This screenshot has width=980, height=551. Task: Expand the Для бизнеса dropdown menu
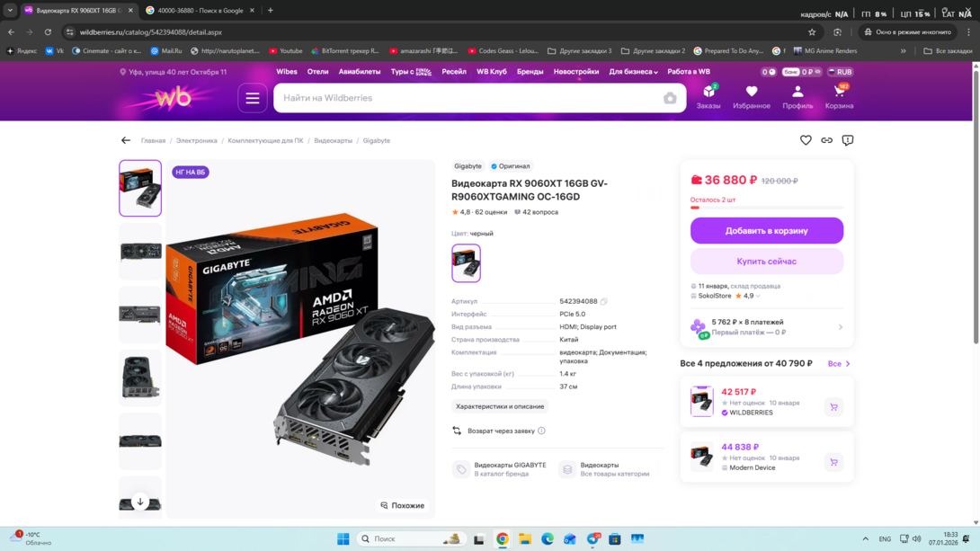click(633, 72)
